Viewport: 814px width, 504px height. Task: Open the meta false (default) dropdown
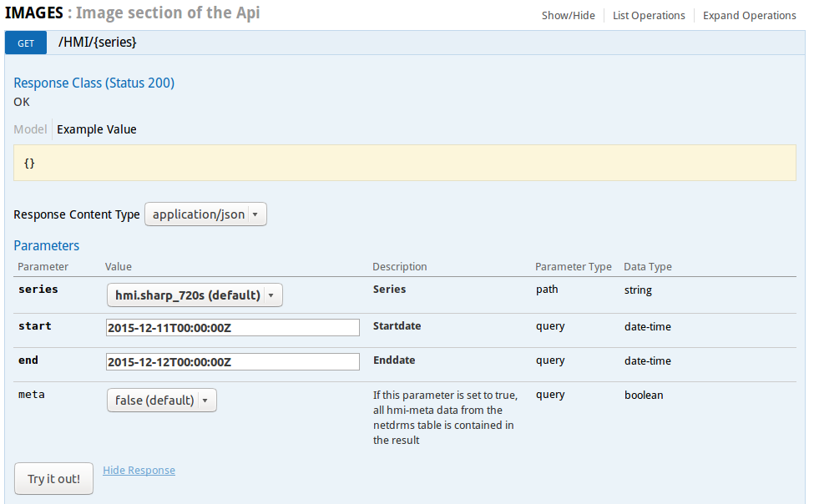coord(161,401)
